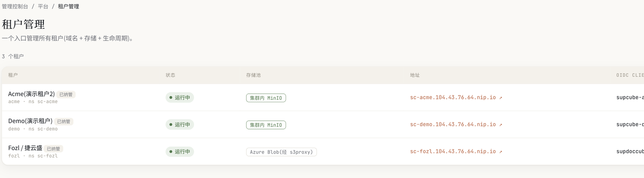
Task: Select the Acme(演示租户2) tenant row name
Action: pos(31,94)
